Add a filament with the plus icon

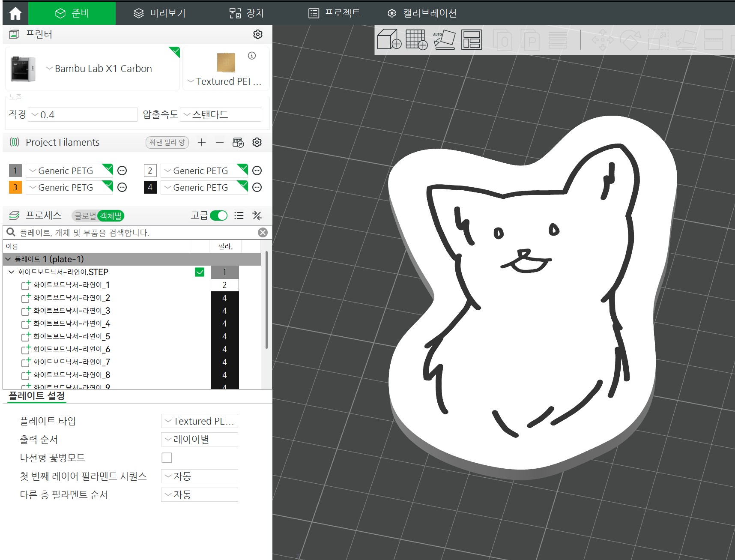coord(202,142)
